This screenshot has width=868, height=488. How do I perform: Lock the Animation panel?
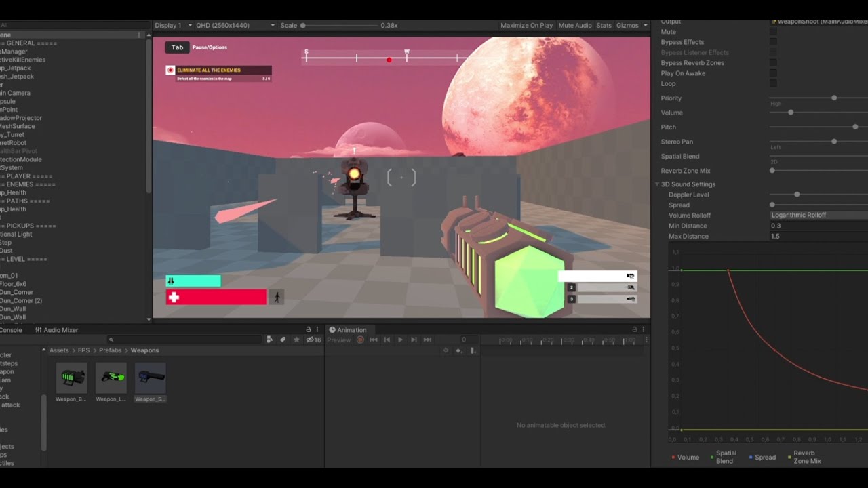(x=635, y=329)
